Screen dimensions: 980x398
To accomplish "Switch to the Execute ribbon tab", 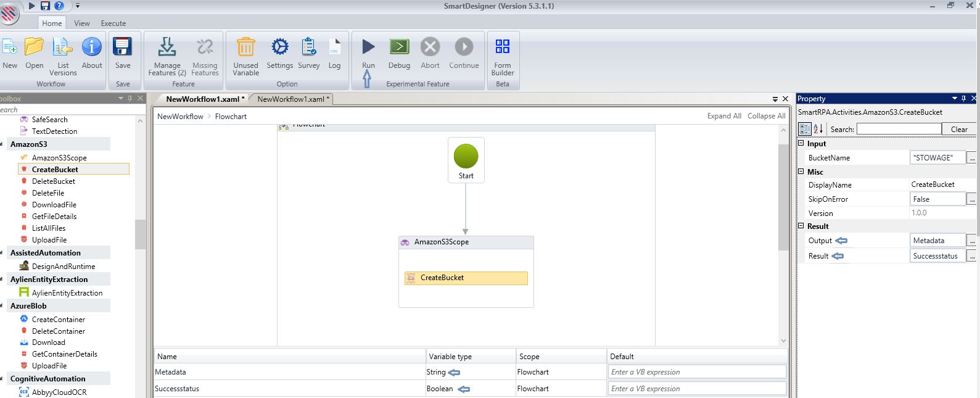I will click(x=113, y=23).
